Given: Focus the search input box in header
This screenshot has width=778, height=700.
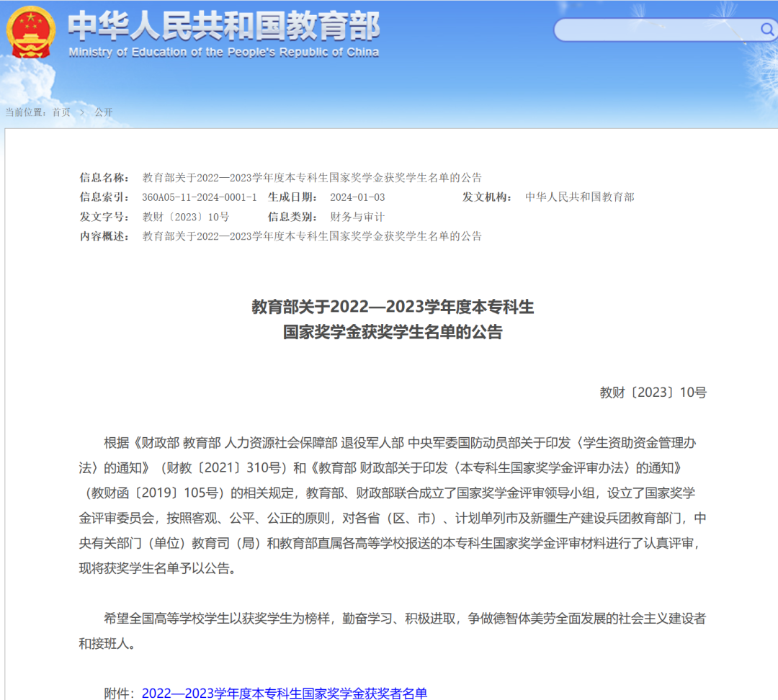Looking at the screenshot, I should coord(656,30).
